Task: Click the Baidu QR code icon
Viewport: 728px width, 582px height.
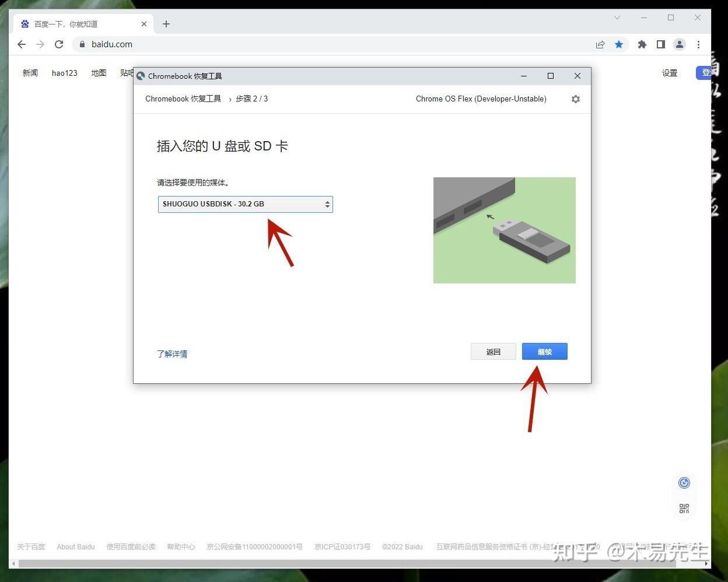Action: [x=684, y=509]
